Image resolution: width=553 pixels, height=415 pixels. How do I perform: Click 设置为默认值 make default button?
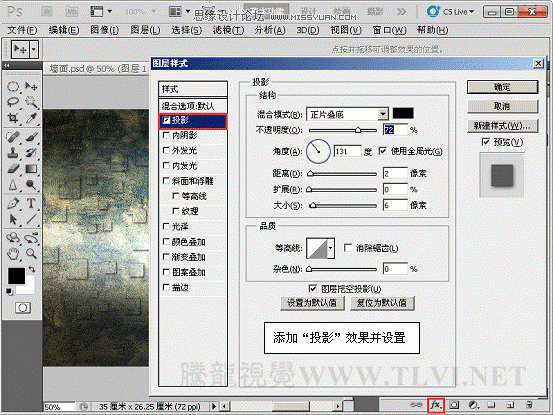[x=312, y=303]
